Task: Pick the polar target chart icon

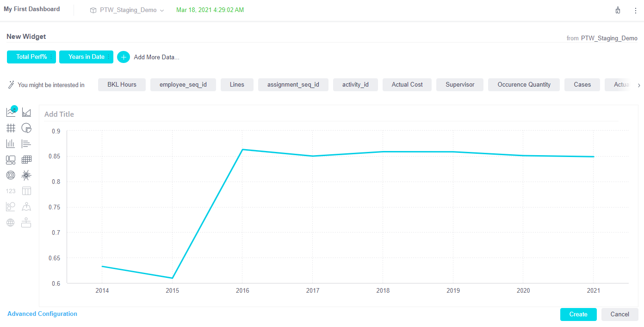Action: (11, 175)
